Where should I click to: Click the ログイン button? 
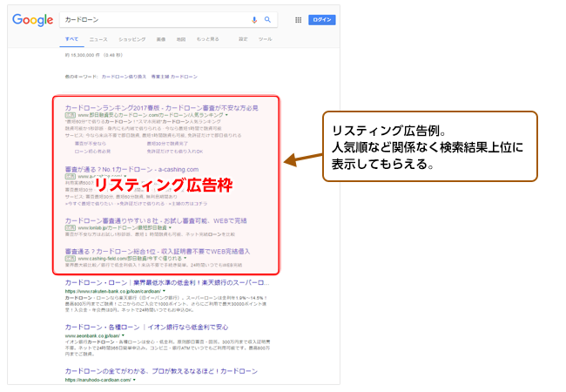[x=321, y=19]
